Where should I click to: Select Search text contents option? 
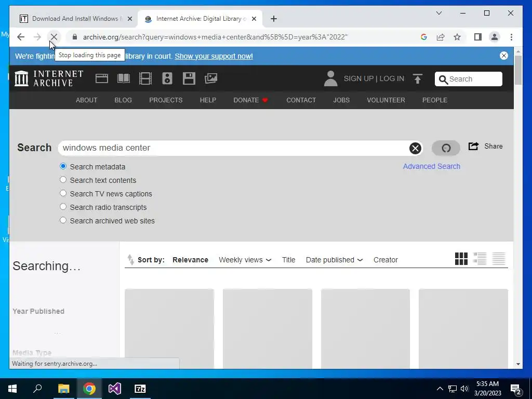(x=63, y=180)
